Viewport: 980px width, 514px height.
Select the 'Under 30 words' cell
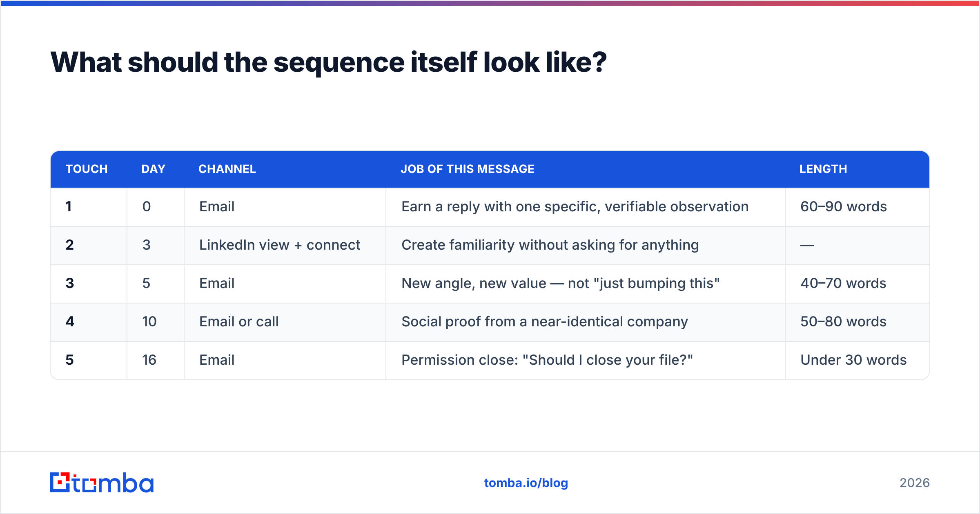click(x=857, y=360)
